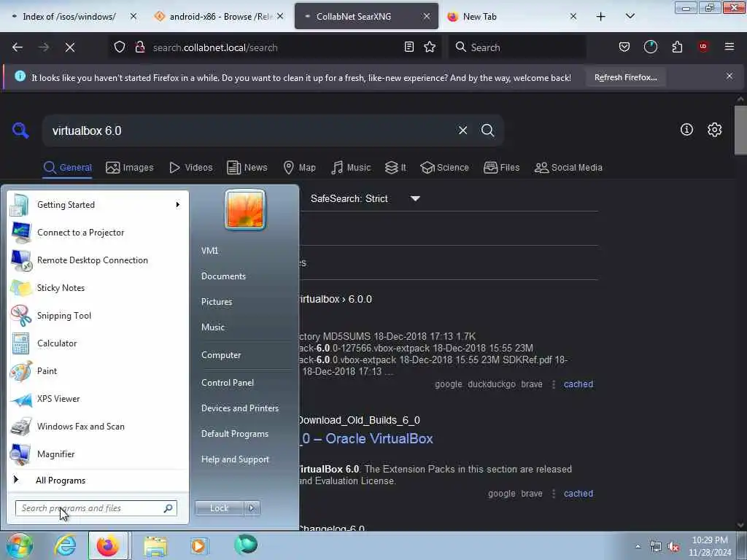Dismiss the Firefox refresh notification bar
Image resolution: width=747 pixels, height=560 pixels.
pyautogui.click(x=729, y=76)
